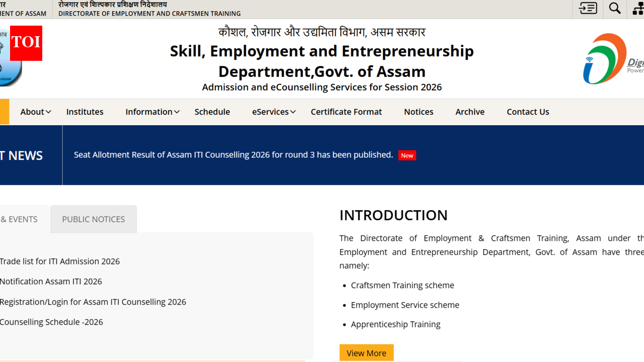
Task: Click the Skill, Employment and Entrepreneurship Department heading
Action: 322,61
